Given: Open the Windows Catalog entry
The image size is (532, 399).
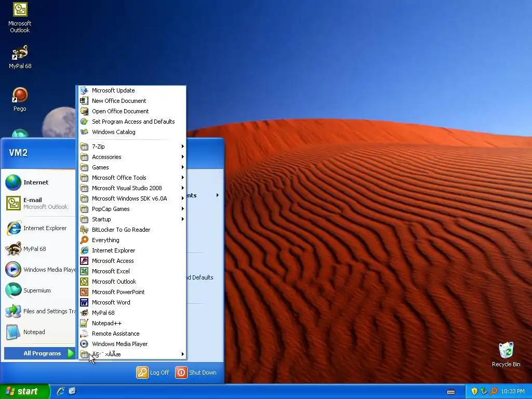Looking at the screenshot, I should point(131,132).
